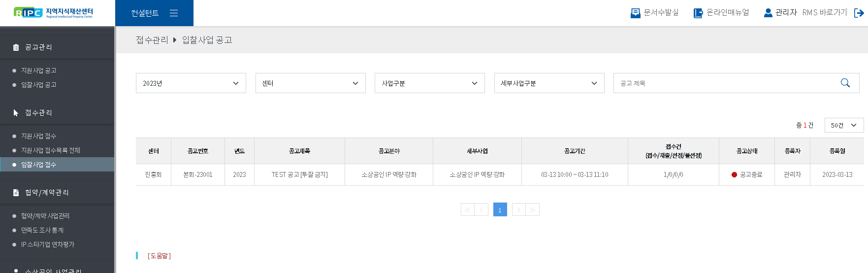This screenshot has width=868, height=273.
Task: Open 협약/계약 사업관리 sidebar item
Action: point(45,216)
